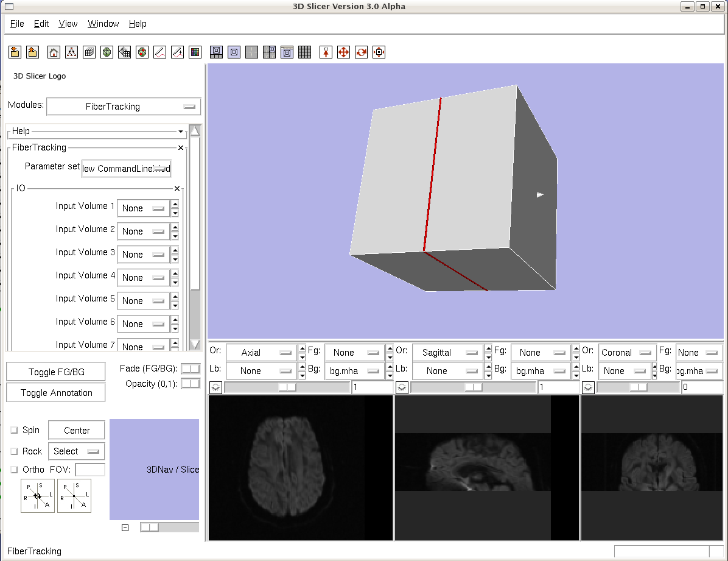Image resolution: width=728 pixels, height=561 pixels.
Task: Choose the all-slices grid layout icon
Action: (x=305, y=52)
